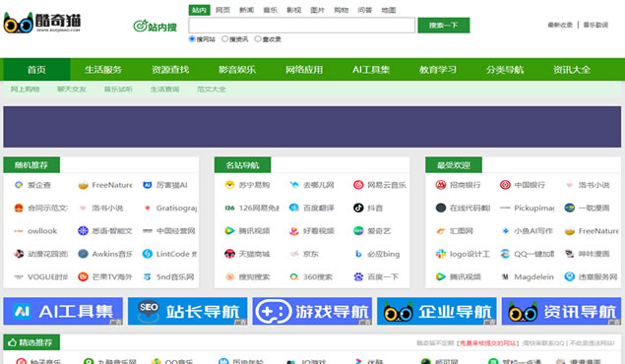625x364 pixels.
Task: Open 天猫商城 icon
Action: pos(229,254)
